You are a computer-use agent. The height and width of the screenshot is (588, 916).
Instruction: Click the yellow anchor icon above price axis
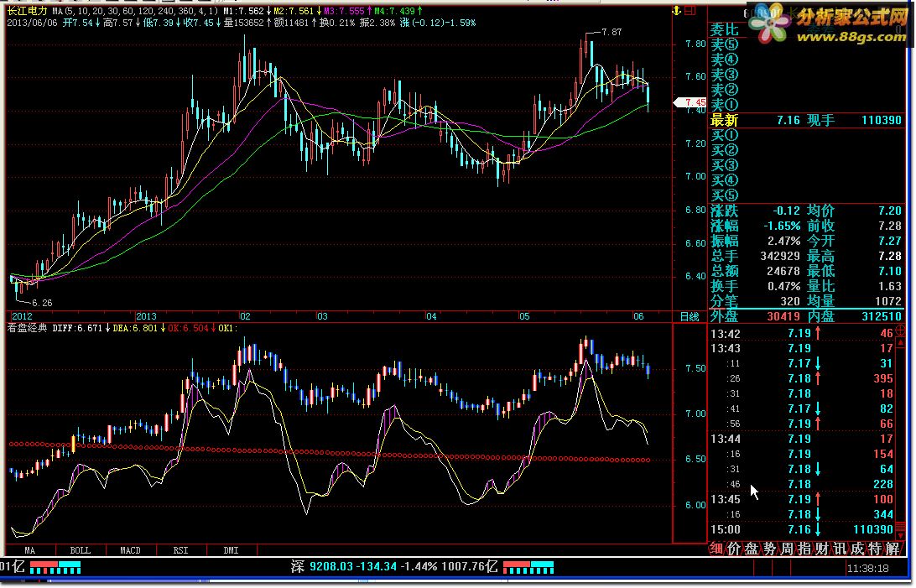pyautogui.click(x=677, y=11)
